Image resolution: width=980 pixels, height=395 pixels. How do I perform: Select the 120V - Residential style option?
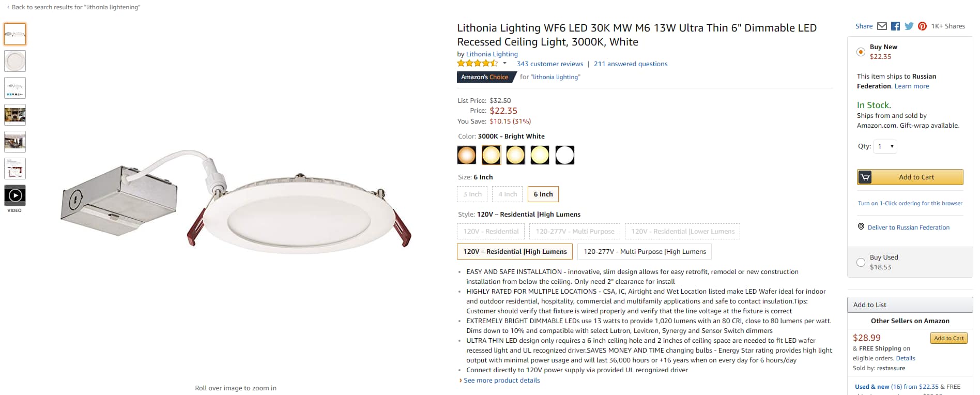[491, 232]
